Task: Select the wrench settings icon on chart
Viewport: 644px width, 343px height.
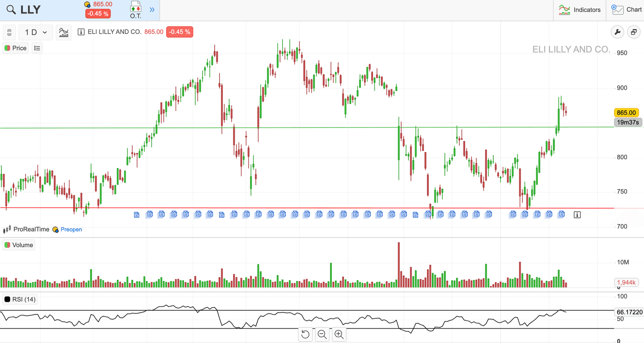Action: [x=617, y=32]
